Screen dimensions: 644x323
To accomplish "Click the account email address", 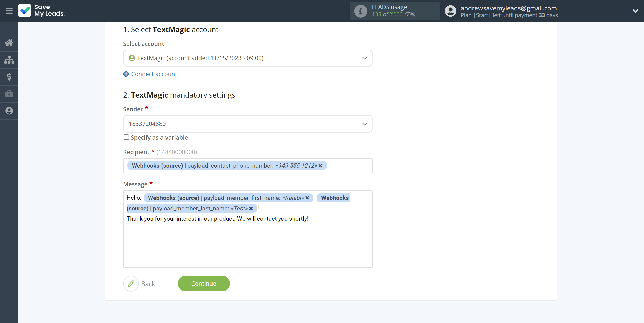I will point(509,8).
